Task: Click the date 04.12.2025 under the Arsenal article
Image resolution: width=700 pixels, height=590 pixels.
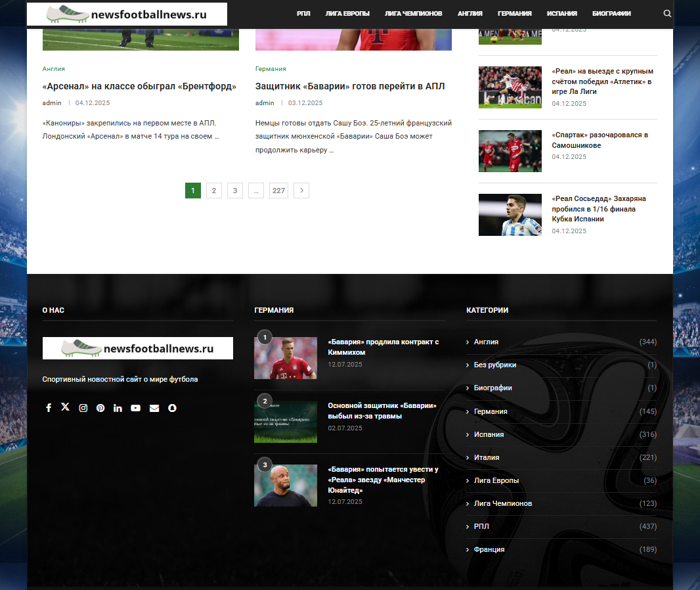Action: click(93, 102)
